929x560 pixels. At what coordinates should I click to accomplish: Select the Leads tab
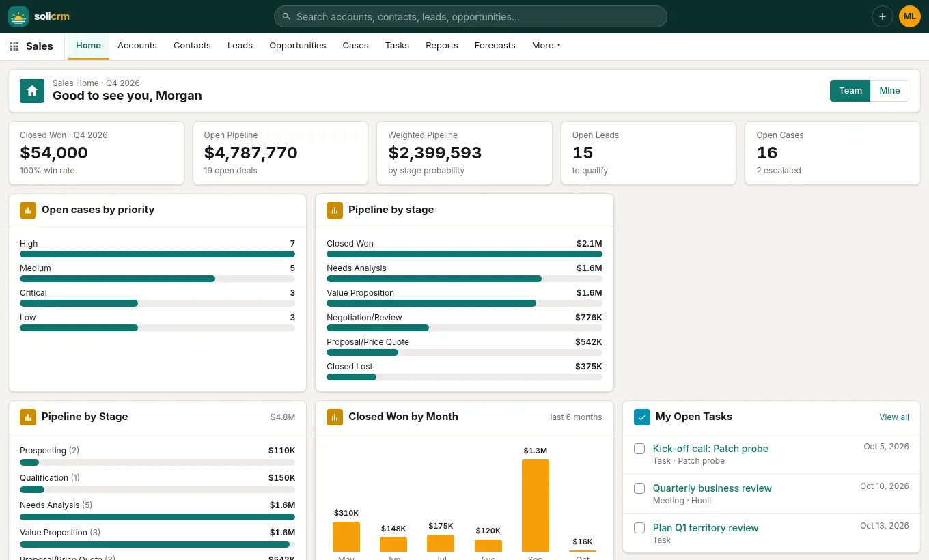point(240,46)
